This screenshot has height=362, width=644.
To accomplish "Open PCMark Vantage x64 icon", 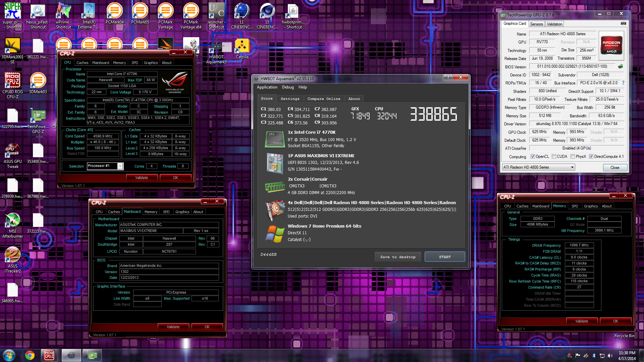I will pyautogui.click(x=191, y=15).
